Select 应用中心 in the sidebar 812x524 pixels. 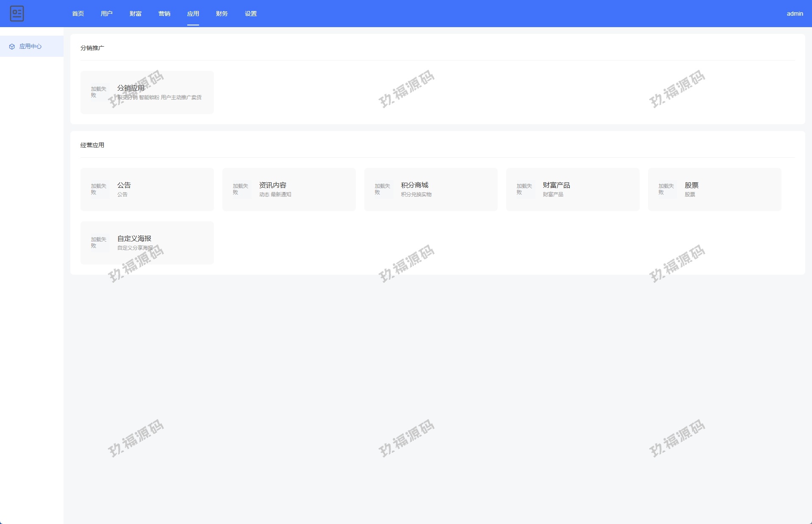point(30,47)
